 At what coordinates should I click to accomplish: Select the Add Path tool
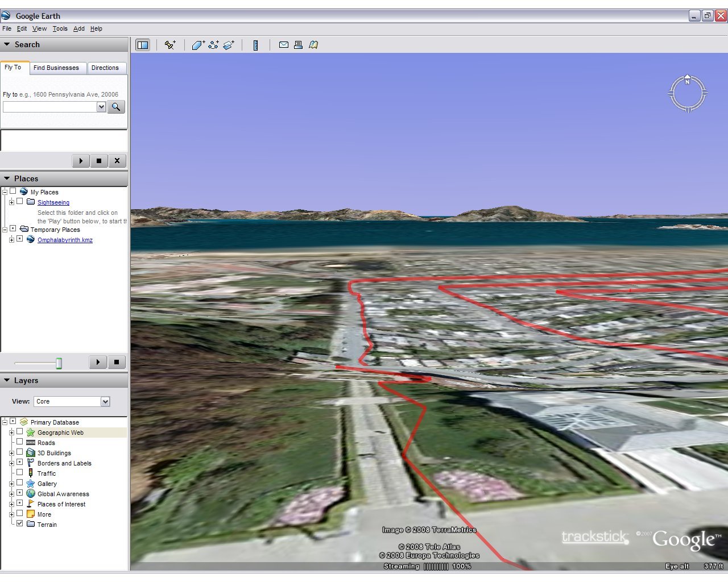tap(213, 45)
